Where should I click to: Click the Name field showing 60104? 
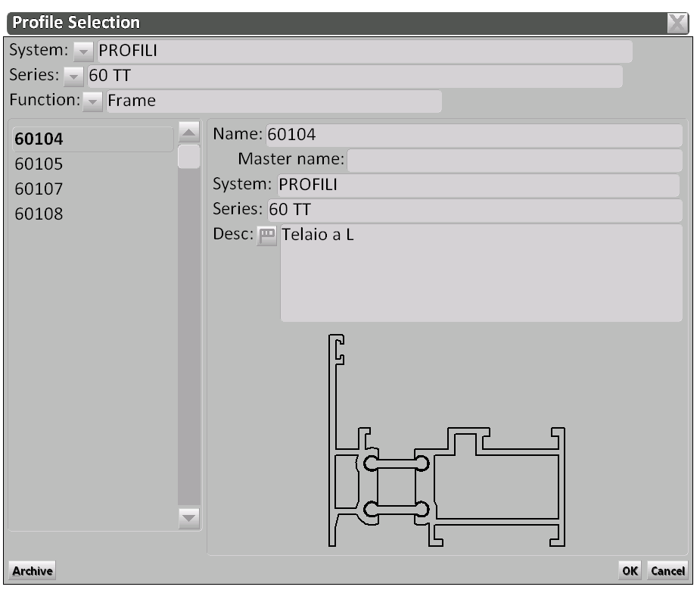(474, 135)
